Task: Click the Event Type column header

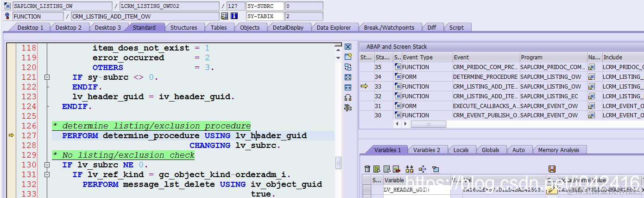Action: point(427,57)
